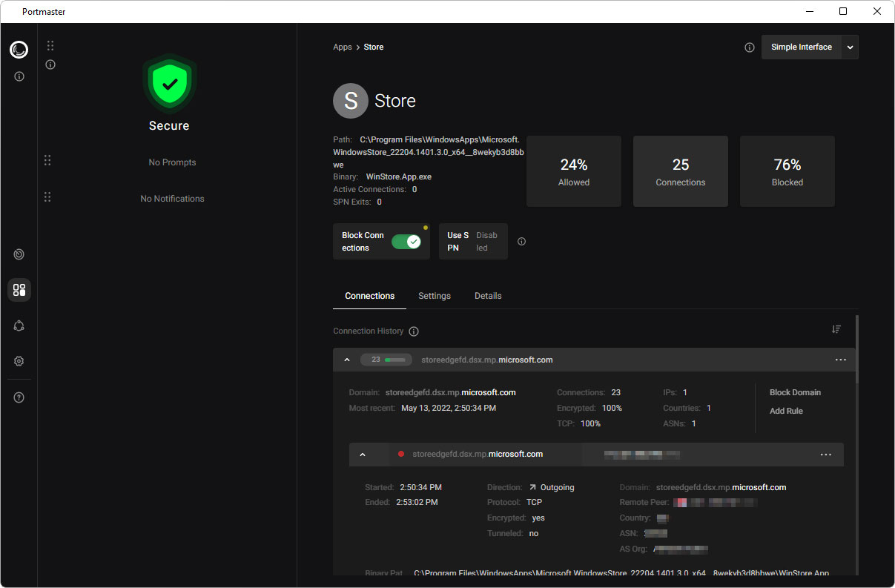Click the 76% Blocked stat card
Image resolution: width=895 pixels, height=588 pixels.
787,171
